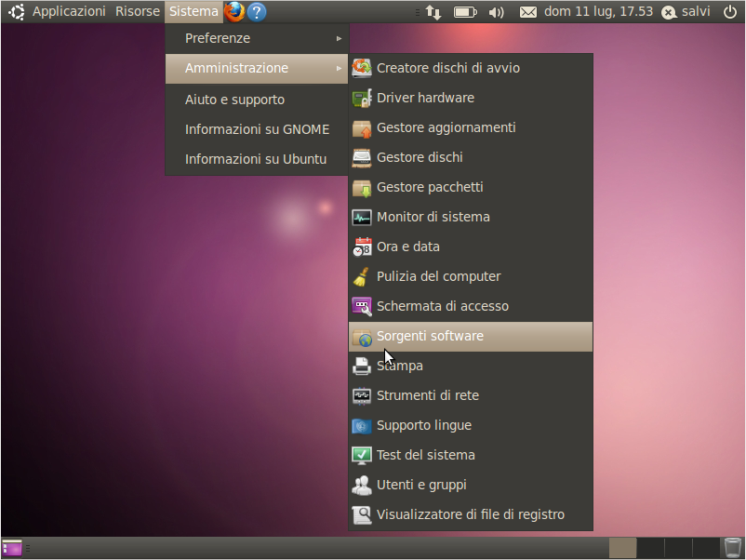Screen dimensions: 746x560
Task: Expand the Preferenze submenu arrow
Action: pos(339,38)
